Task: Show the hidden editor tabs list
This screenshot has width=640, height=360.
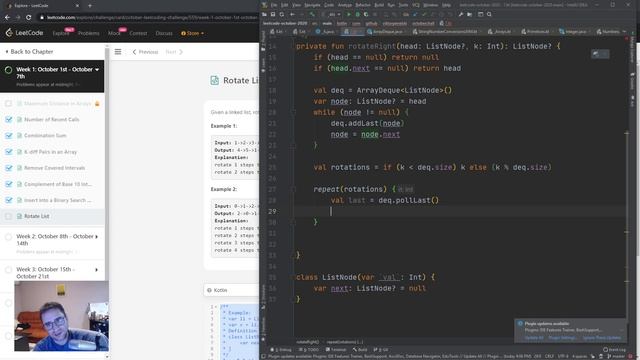Action: pos(624,31)
